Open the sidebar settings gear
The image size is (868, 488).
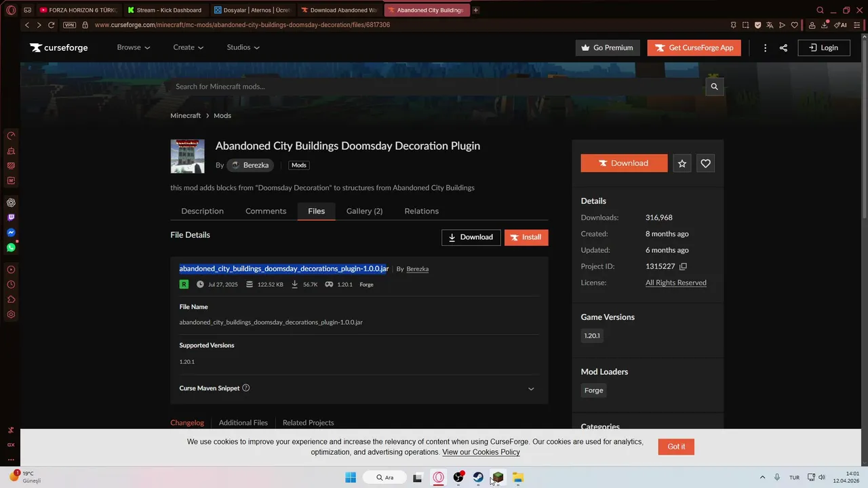click(x=11, y=314)
